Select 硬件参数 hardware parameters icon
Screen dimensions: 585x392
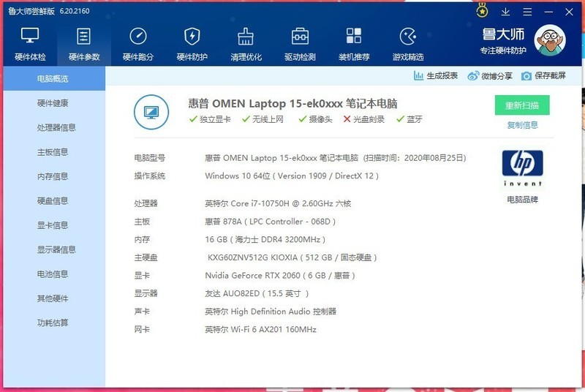84,36
